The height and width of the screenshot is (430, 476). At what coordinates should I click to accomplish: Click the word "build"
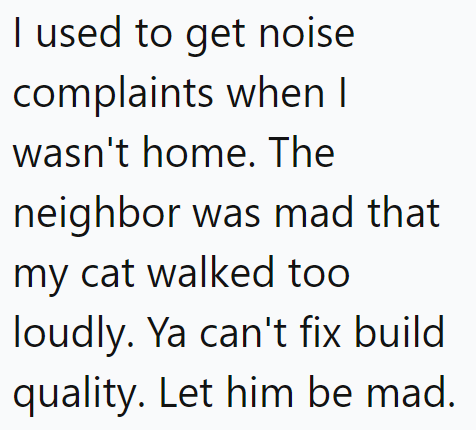point(399,332)
